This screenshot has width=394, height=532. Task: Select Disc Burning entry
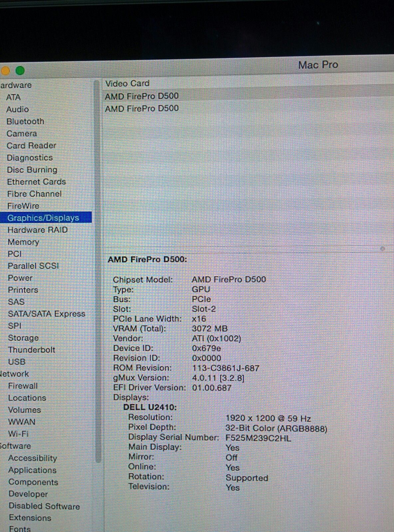(32, 170)
